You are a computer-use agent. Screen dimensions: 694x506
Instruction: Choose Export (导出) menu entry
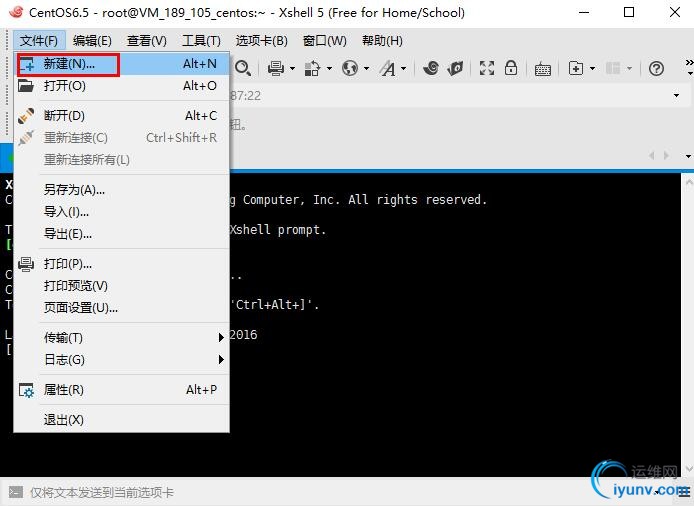(122, 234)
